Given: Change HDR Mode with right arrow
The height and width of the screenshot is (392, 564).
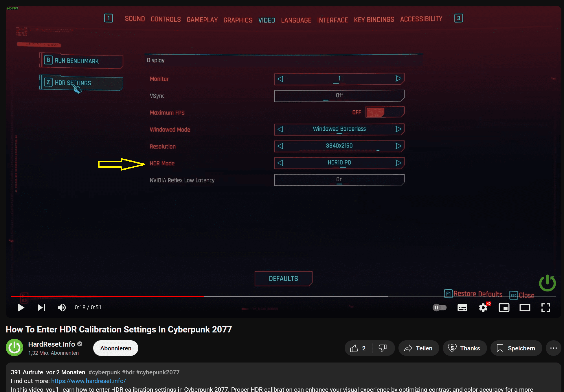Looking at the screenshot, I should point(398,163).
